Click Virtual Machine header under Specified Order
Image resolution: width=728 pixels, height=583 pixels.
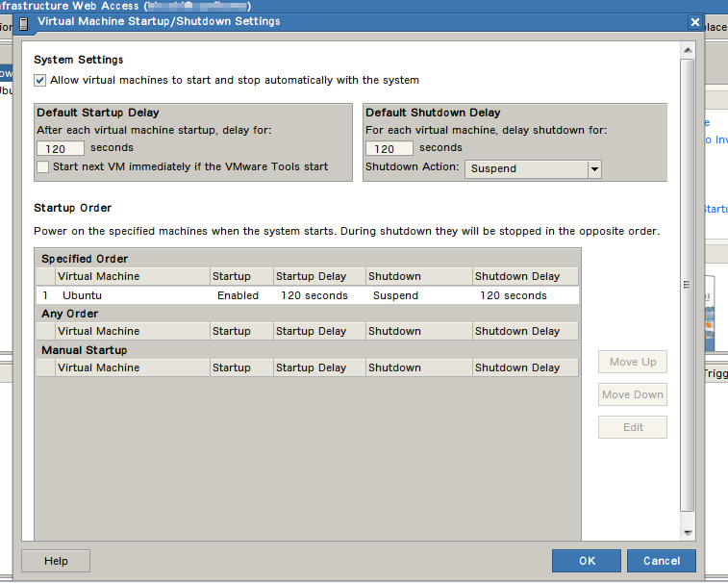99,276
